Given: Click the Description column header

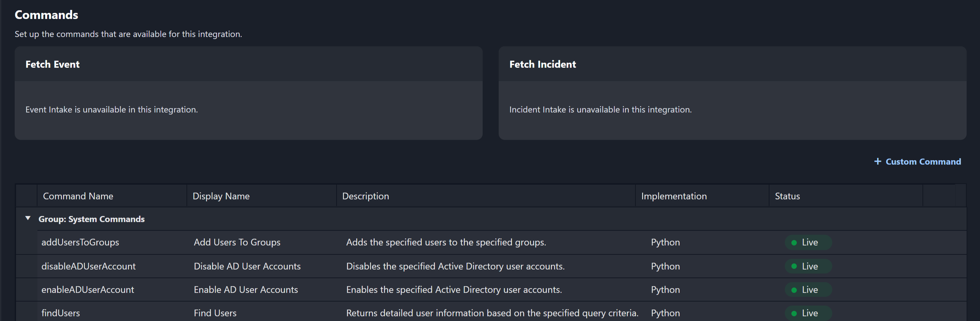Looking at the screenshot, I should (365, 196).
